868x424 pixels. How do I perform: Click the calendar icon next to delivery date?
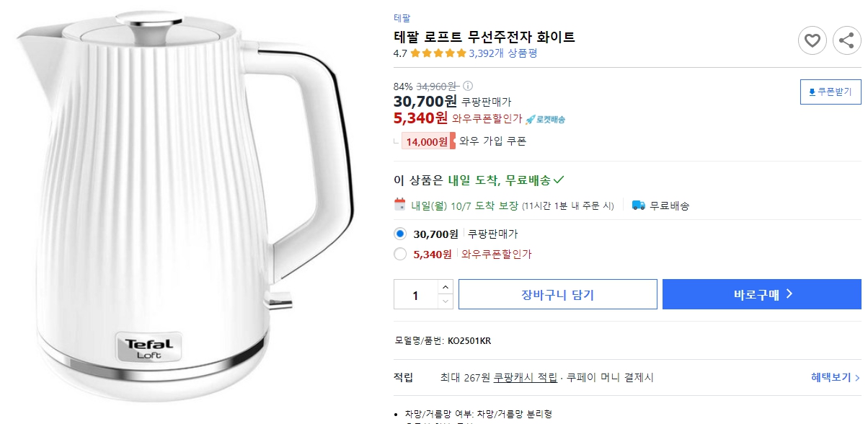click(x=399, y=206)
